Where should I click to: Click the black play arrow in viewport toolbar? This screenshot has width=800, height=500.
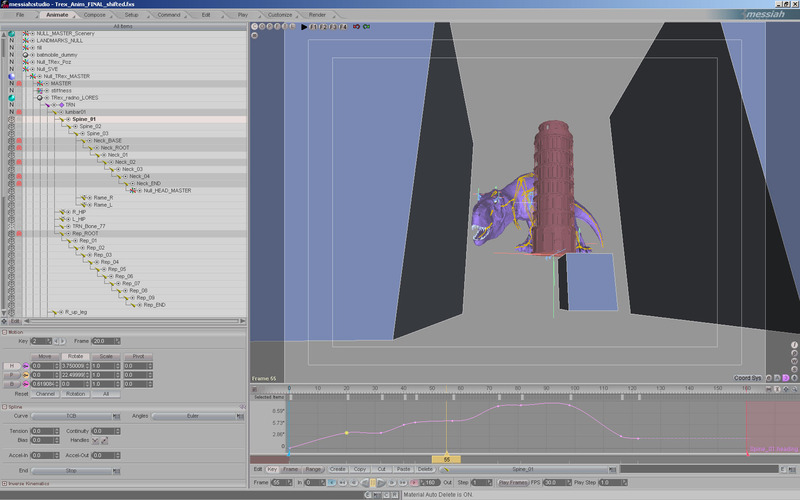point(304,27)
